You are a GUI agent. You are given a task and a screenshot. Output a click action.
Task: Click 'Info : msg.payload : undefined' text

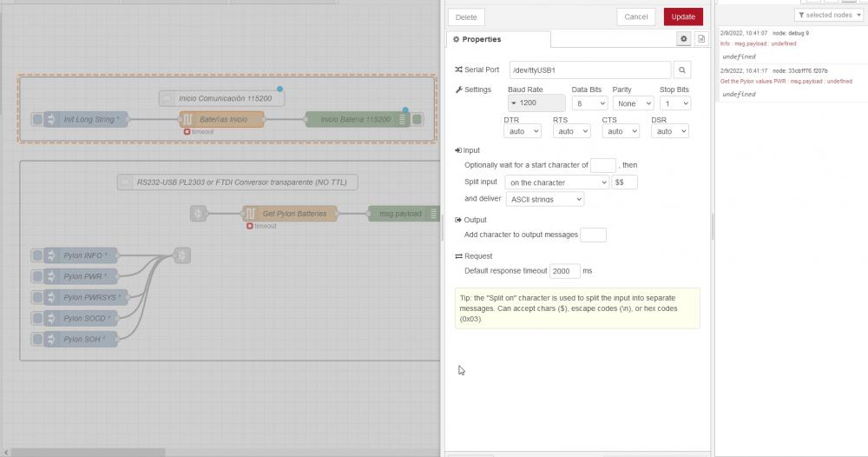pyautogui.click(x=758, y=43)
